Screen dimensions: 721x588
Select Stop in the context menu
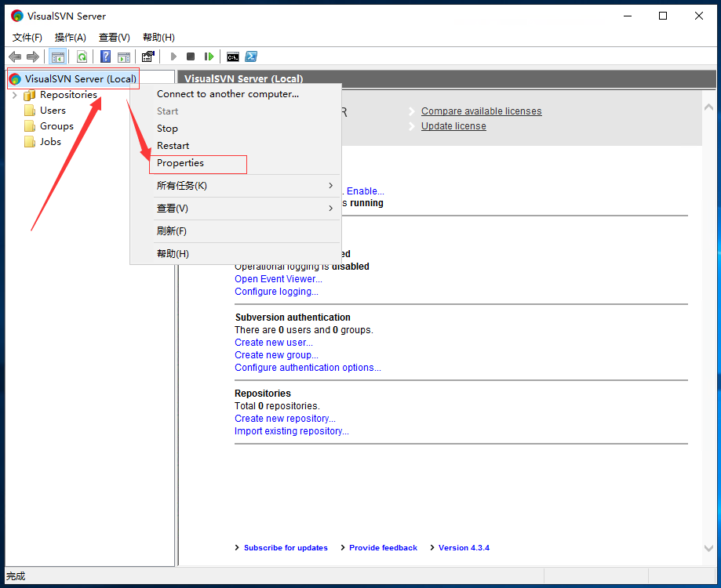pos(167,129)
